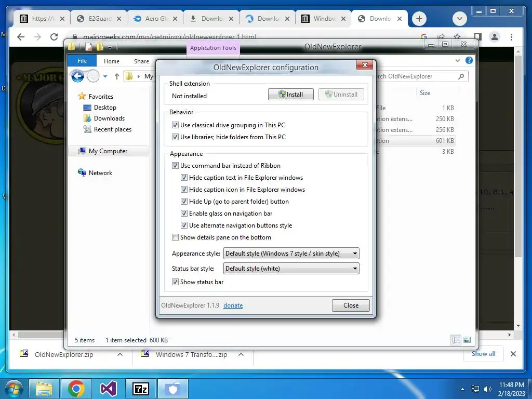Open the Windows Start orb
Screen dimensions: 532x399
point(13,389)
